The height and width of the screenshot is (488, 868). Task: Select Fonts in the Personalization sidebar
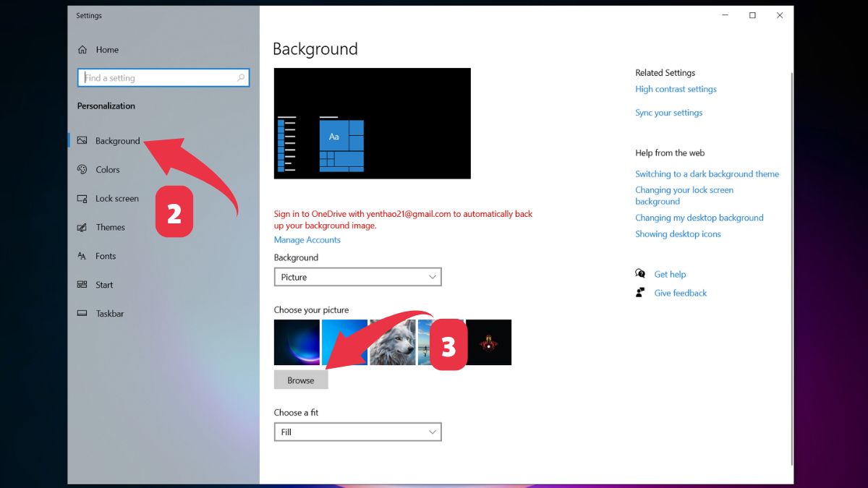(106, 255)
